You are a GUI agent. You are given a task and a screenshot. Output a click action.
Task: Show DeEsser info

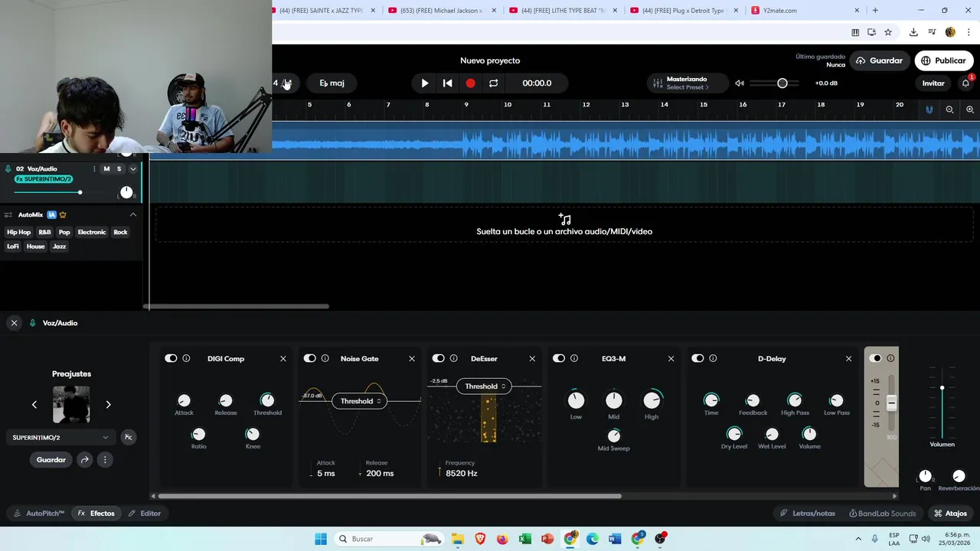coord(453,358)
